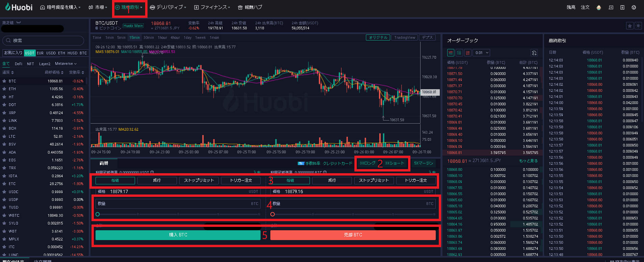Viewport: 644px width, 262px height.
Task: Switch chart to デプス view
Action: coord(427,37)
